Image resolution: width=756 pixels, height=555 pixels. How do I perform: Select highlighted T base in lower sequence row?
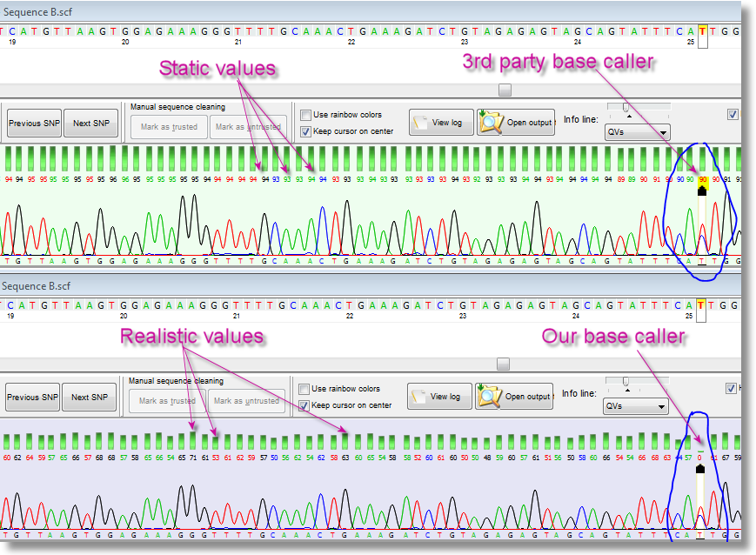[700, 305]
